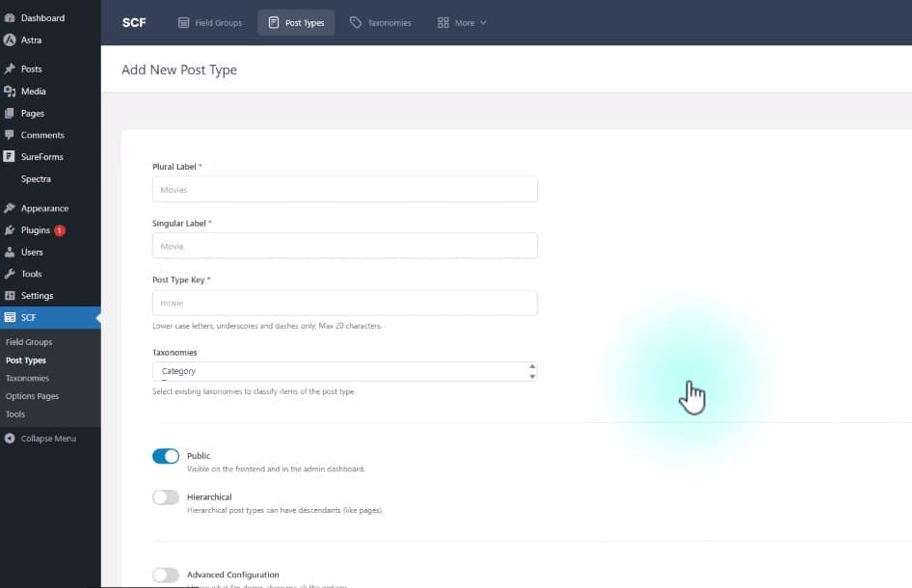Viewport: 912px width, 588px height.
Task: Enable the Hierarchical toggle
Action: pyautogui.click(x=166, y=497)
